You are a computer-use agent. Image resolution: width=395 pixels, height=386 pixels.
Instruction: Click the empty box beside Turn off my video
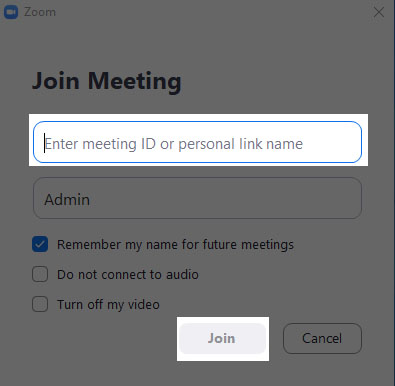tap(40, 304)
